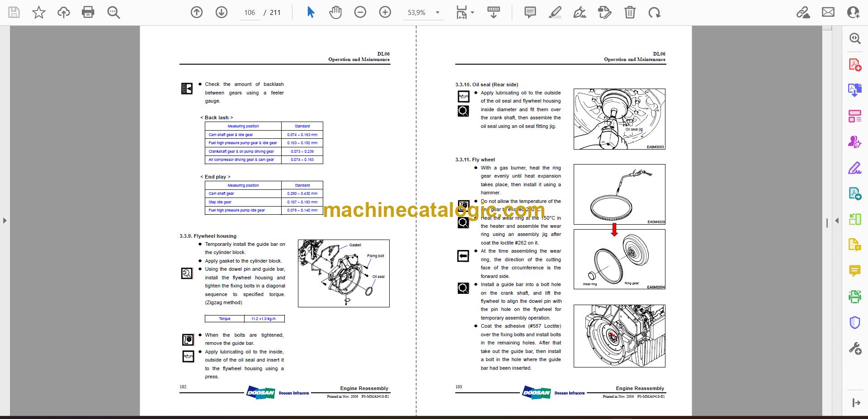The width and height of the screenshot is (868, 419).
Task: Click the scrolling mode keyboard icon
Action: pyautogui.click(x=494, y=12)
